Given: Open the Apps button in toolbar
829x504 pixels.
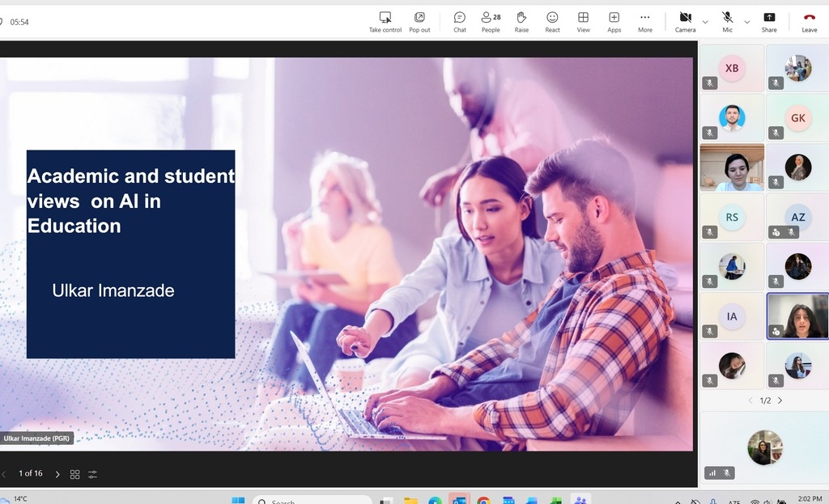Looking at the screenshot, I should pyautogui.click(x=614, y=22).
